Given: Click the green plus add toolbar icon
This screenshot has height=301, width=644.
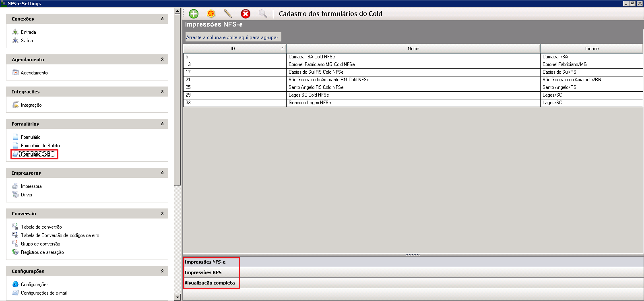Looking at the screenshot, I should [x=194, y=14].
